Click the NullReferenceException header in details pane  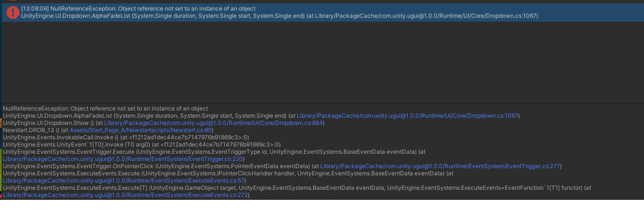pyautogui.click(x=105, y=109)
